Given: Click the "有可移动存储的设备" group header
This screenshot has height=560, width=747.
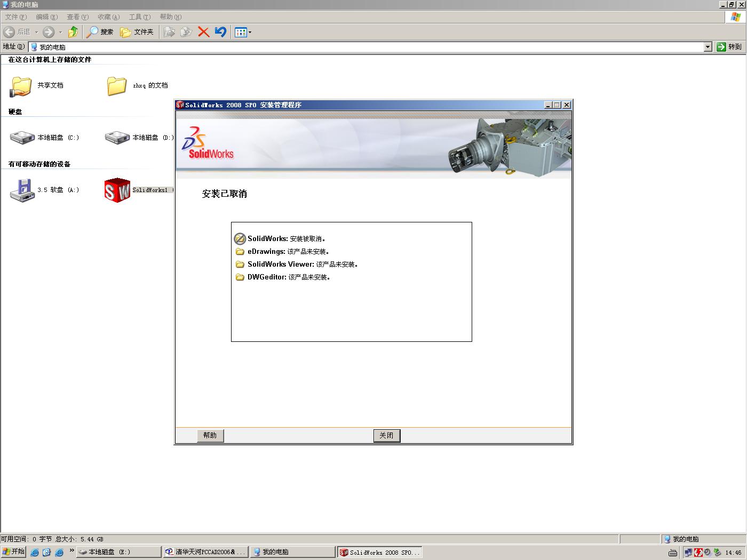Looking at the screenshot, I should (x=39, y=164).
